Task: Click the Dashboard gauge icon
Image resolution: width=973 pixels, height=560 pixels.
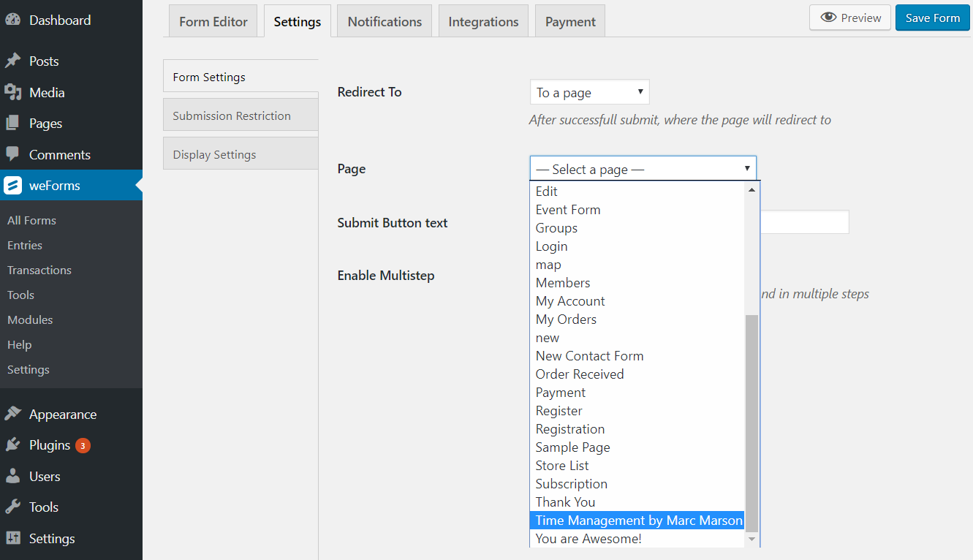Action: coord(12,20)
